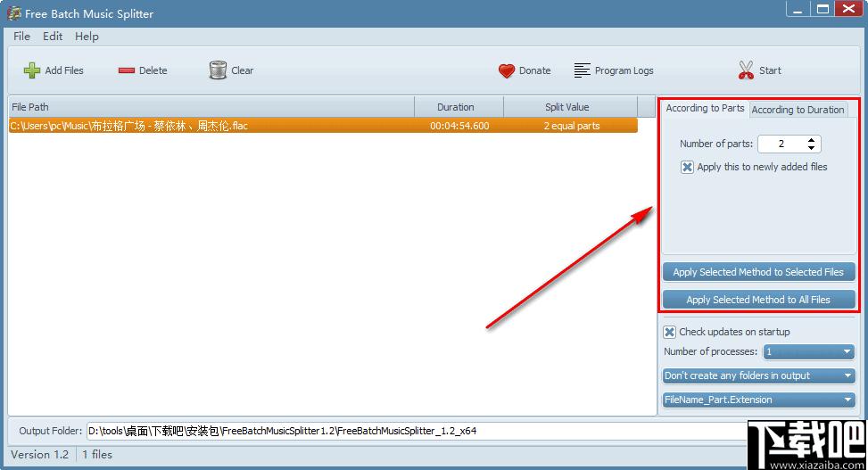Toggle Apply this to newly added files
The height and width of the screenshot is (470, 868).
point(687,167)
